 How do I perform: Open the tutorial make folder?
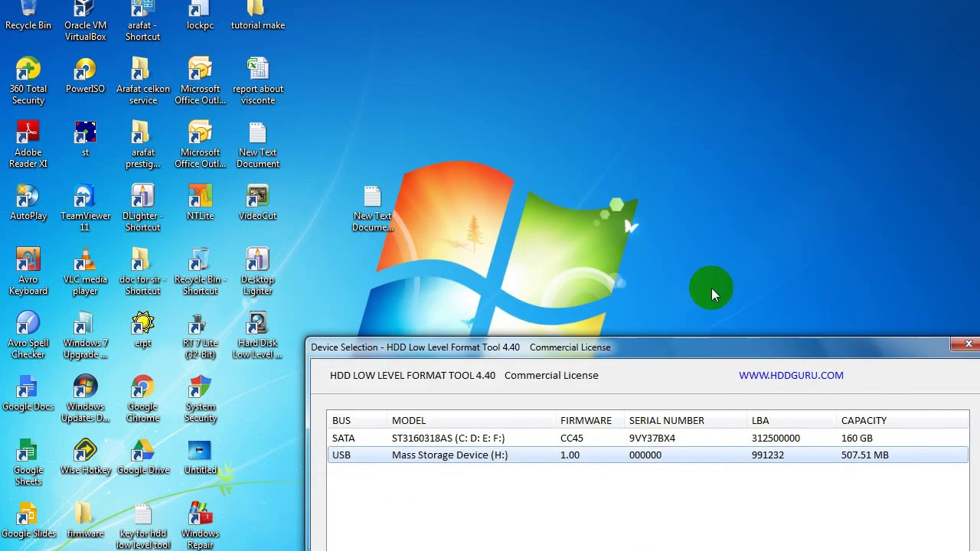pos(258,15)
